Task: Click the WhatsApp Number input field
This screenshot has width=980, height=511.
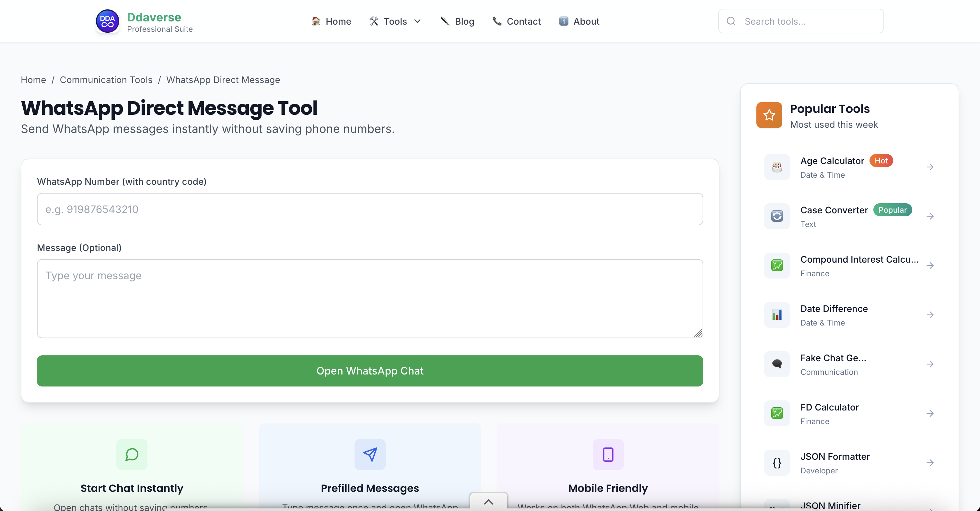Action: tap(370, 209)
